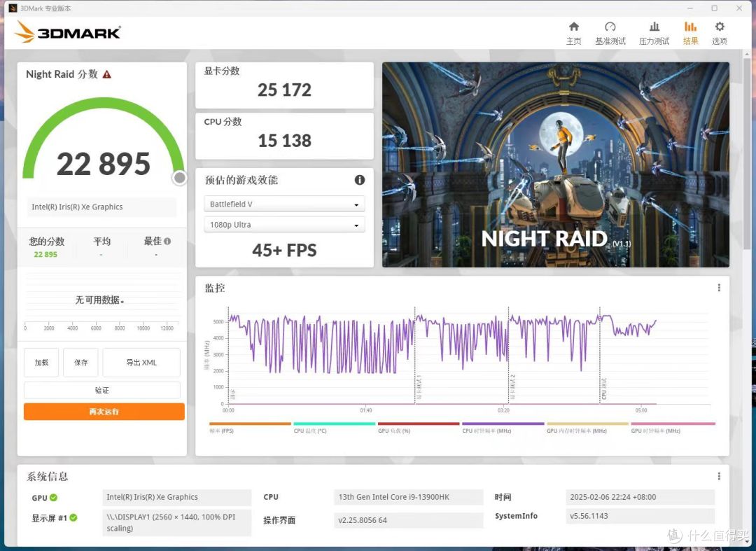This screenshot has width=756, height=551.
Task: Open the 压力测试 stress test tab
Action: tap(654, 33)
